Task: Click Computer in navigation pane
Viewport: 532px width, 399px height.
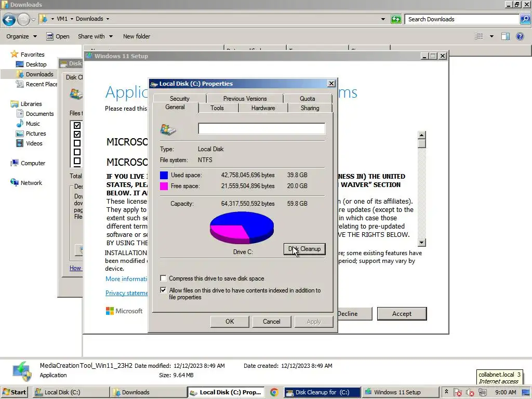Action: tap(28, 163)
